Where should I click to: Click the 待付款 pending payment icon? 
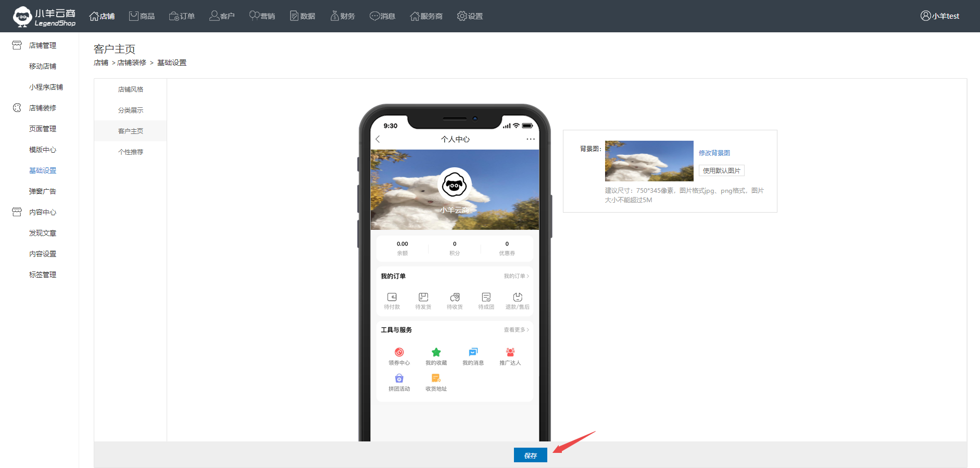pos(392,297)
